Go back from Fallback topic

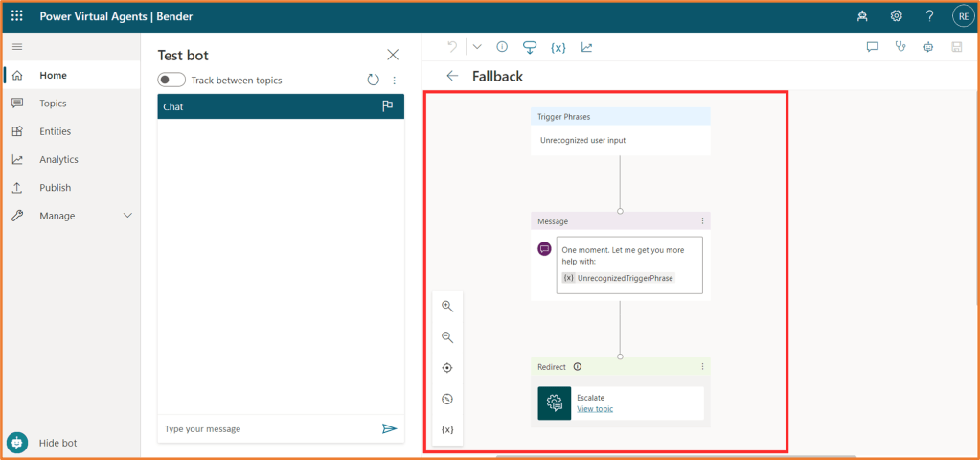click(x=452, y=76)
